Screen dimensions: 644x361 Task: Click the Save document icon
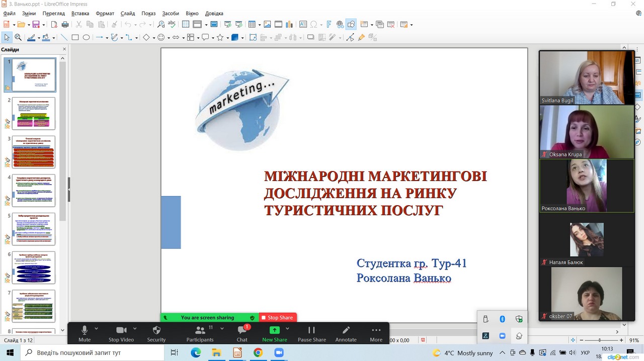pyautogui.click(x=36, y=24)
